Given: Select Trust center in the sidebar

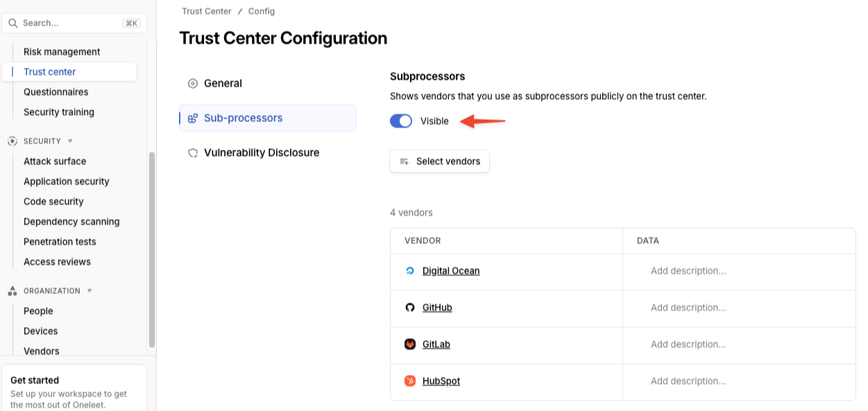Looking at the screenshot, I should click(69, 72).
